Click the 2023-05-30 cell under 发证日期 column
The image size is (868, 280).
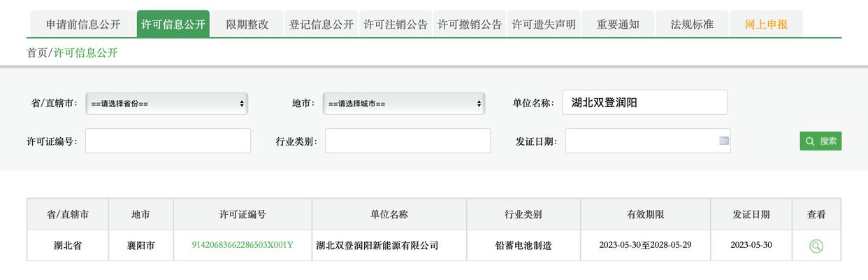[751, 246]
